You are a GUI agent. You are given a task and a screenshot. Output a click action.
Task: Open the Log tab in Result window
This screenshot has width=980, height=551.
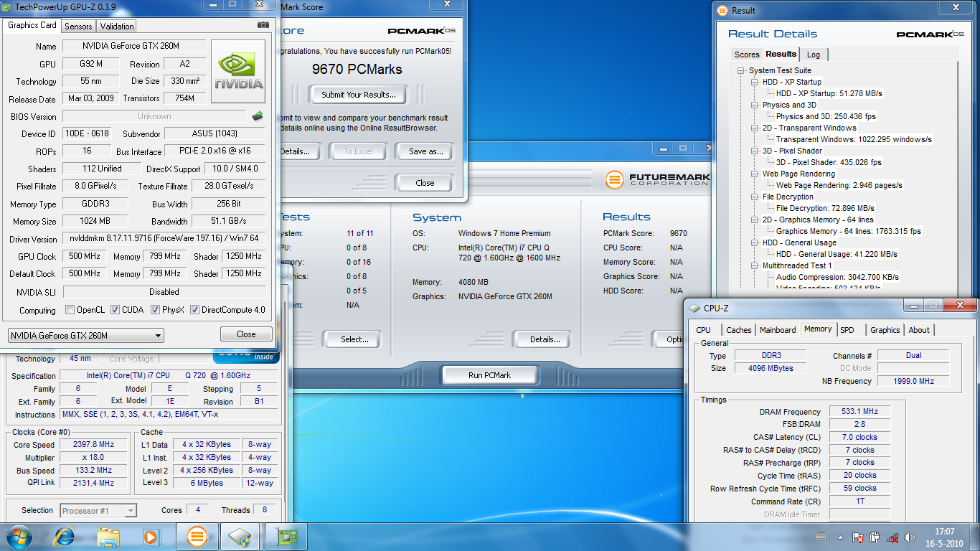[814, 55]
